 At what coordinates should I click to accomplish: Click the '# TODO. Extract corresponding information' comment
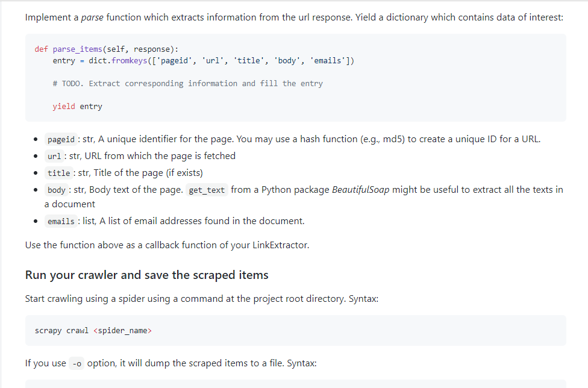tap(187, 84)
